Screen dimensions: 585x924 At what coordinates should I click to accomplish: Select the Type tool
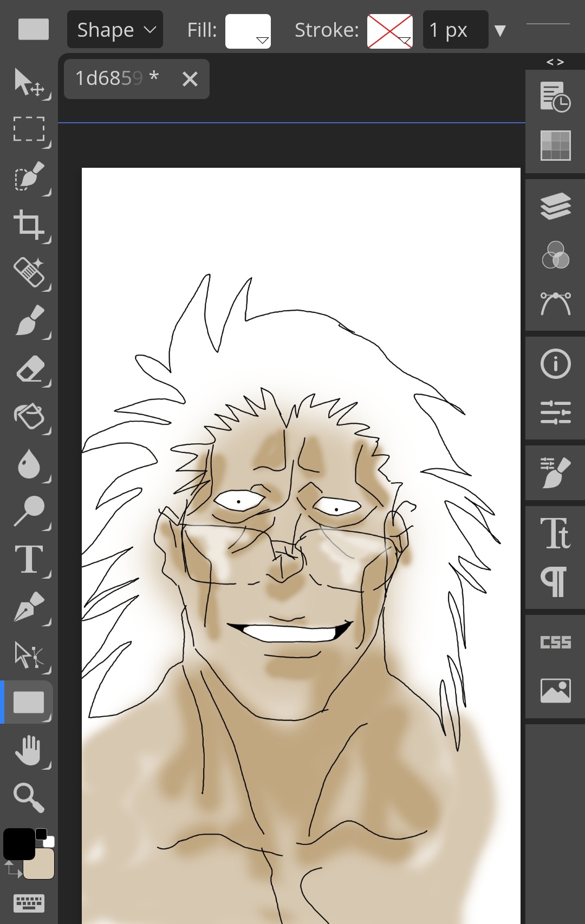pyautogui.click(x=29, y=559)
